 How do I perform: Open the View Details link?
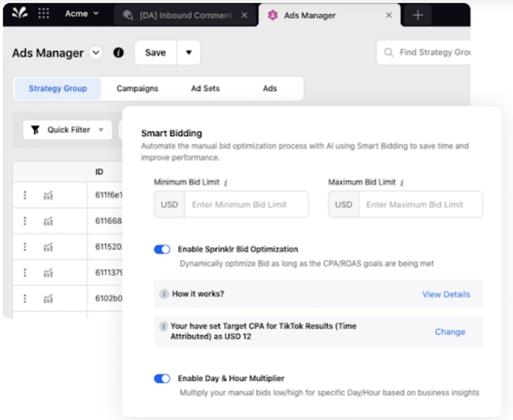click(x=446, y=294)
